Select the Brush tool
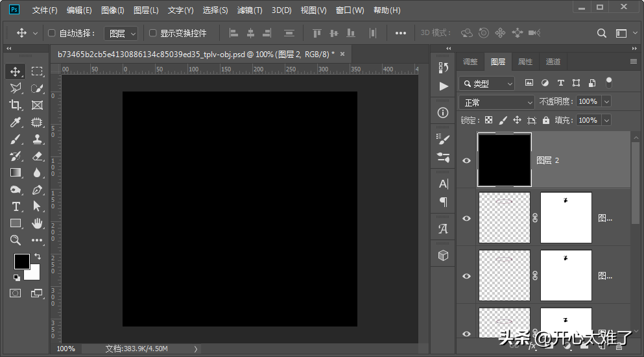Viewport: 644px width, 357px height. click(x=15, y=139)
